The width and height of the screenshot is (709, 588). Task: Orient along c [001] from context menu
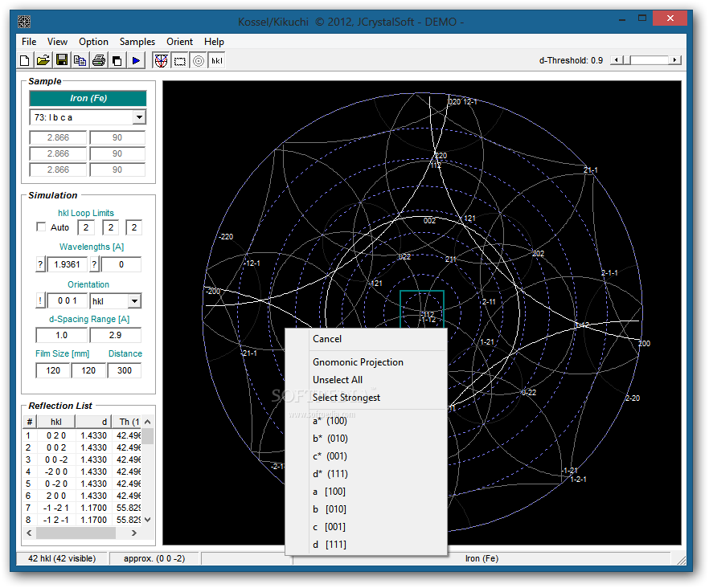pos(367,526)
